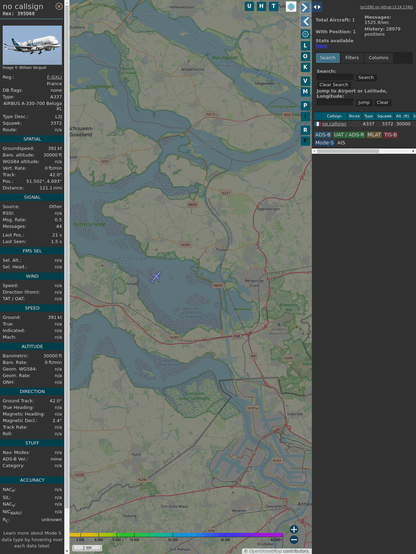Open the map layer switcher icon
The width and height of the screenshot is (416, 554).
[x=291, y=6]
